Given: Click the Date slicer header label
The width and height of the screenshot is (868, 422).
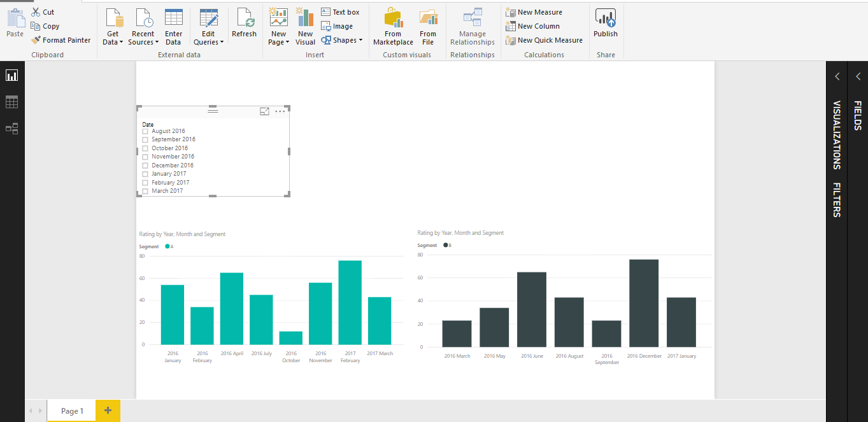Looking at the screenshot, I should tap(148, 125).
